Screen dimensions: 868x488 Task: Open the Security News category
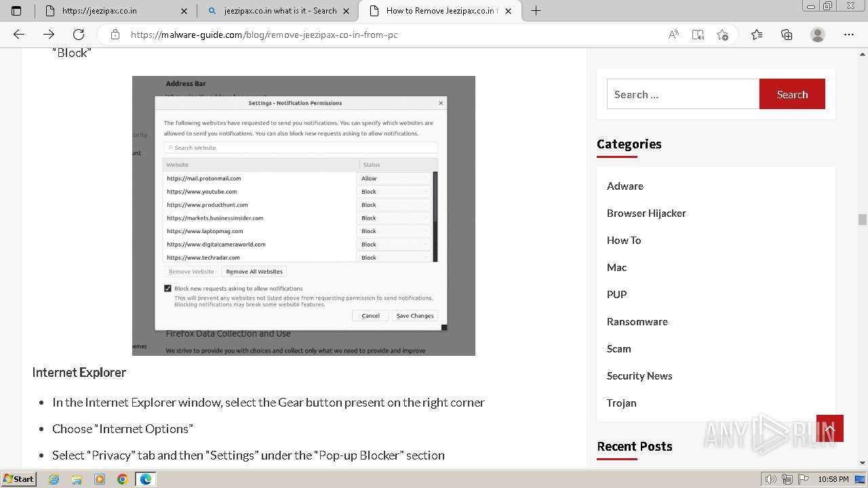click(639, 375)
